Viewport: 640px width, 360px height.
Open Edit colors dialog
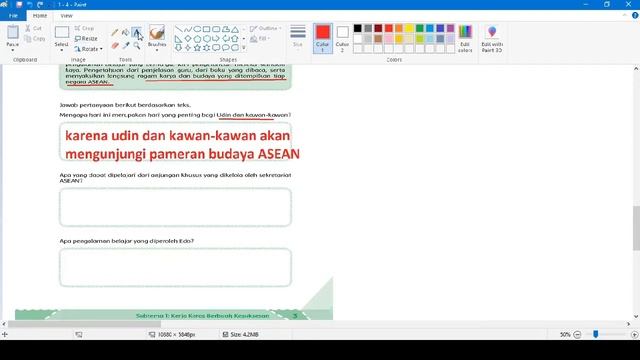[x=465, y=39]
